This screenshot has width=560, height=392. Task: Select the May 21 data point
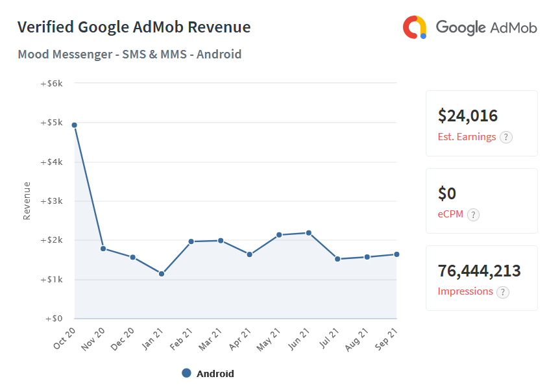click(279, 235)
